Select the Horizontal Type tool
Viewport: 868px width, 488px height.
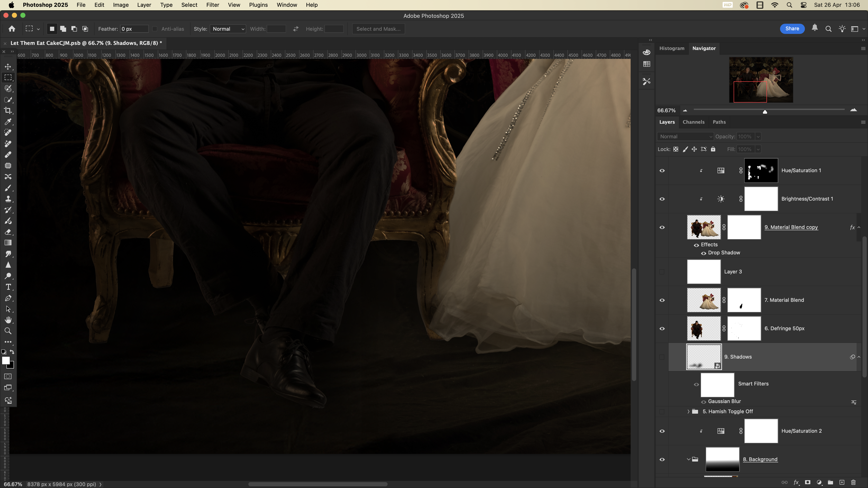(x=8, y=287)
